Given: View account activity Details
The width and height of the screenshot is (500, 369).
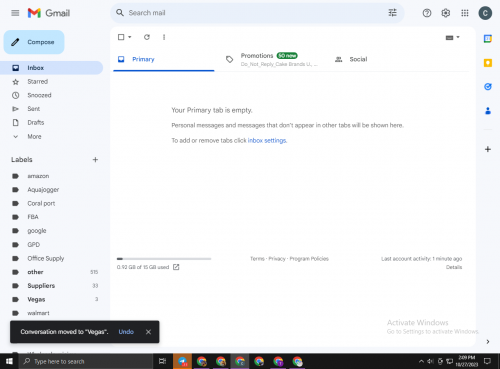Looking at the screenshot, I should tap(454, 267).
